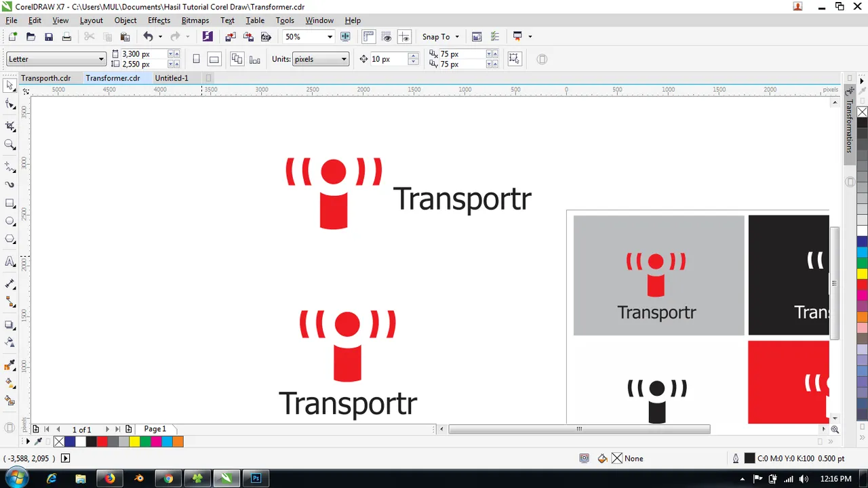Click the Export toolbar icon
This screenshot has height=488, width=868.
click(248, 37)
